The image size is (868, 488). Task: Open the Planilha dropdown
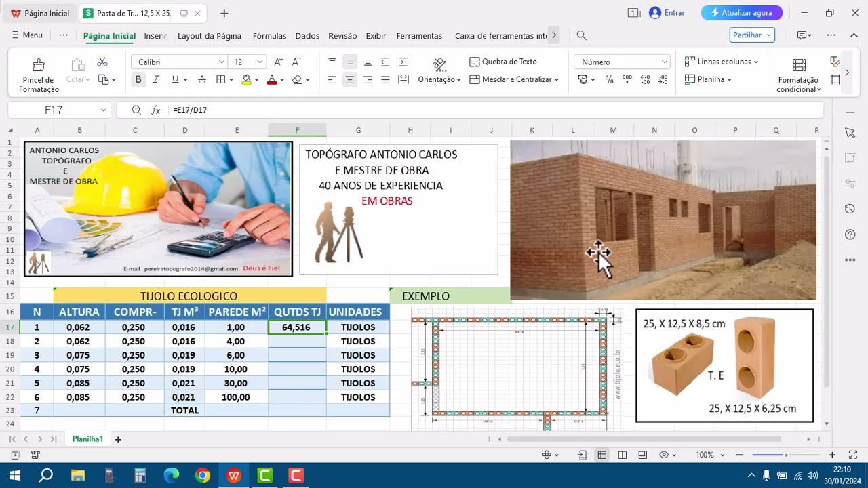pyautogui.click(x=708, y=79)
